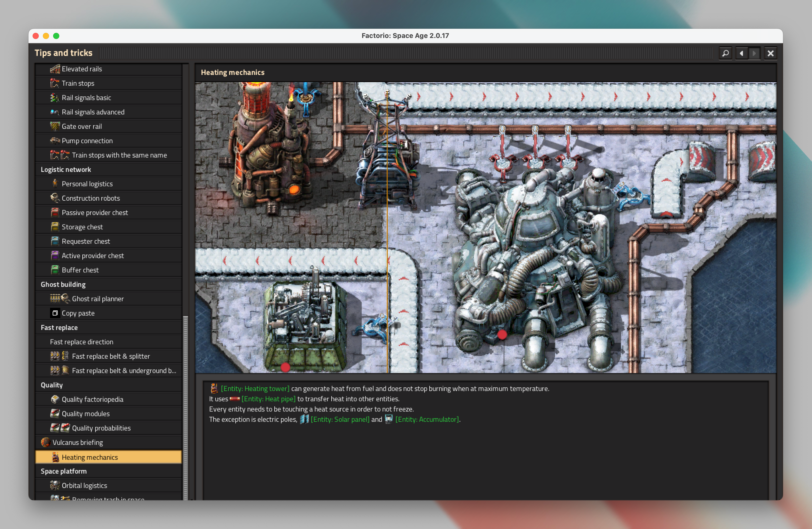Go back with the left arrow button
The image size is (812, 529).
pyautogui.click(x=741, y=53)
